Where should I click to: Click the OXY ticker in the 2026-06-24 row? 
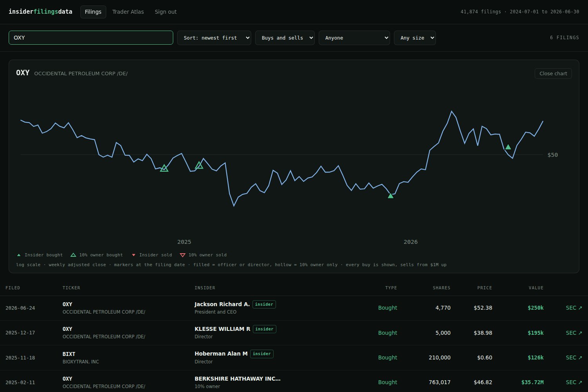[x=67, y=304]
